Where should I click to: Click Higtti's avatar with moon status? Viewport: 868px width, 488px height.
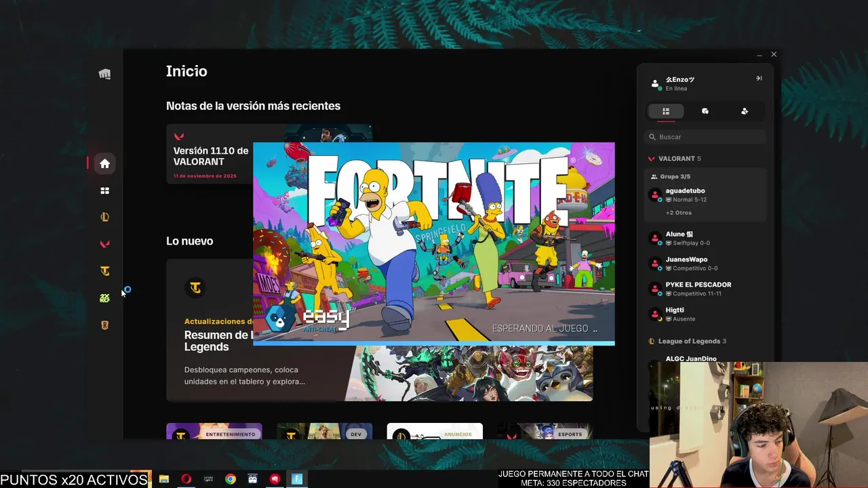(x=655, y=314)
